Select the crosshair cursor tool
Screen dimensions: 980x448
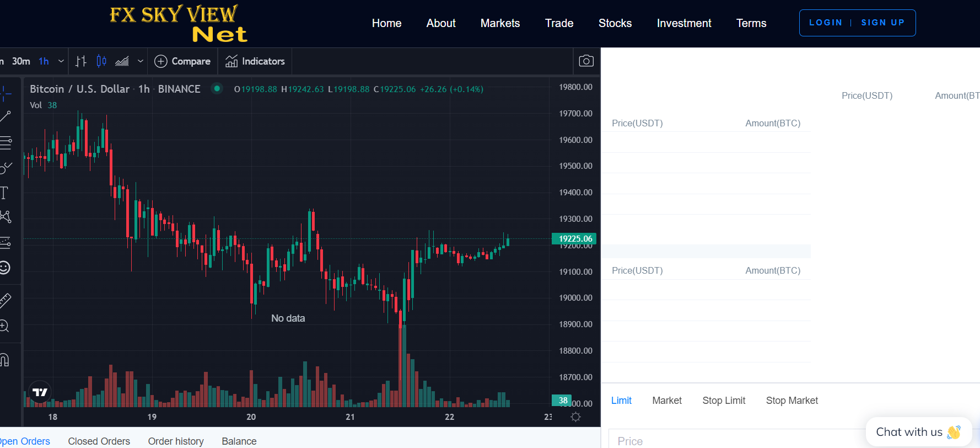click(5, 93)
